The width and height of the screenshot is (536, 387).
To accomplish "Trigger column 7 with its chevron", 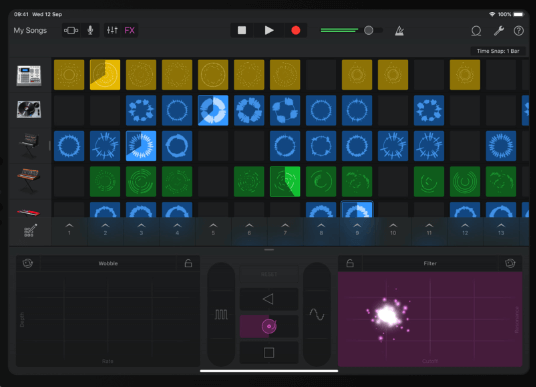I will point(285,229).
